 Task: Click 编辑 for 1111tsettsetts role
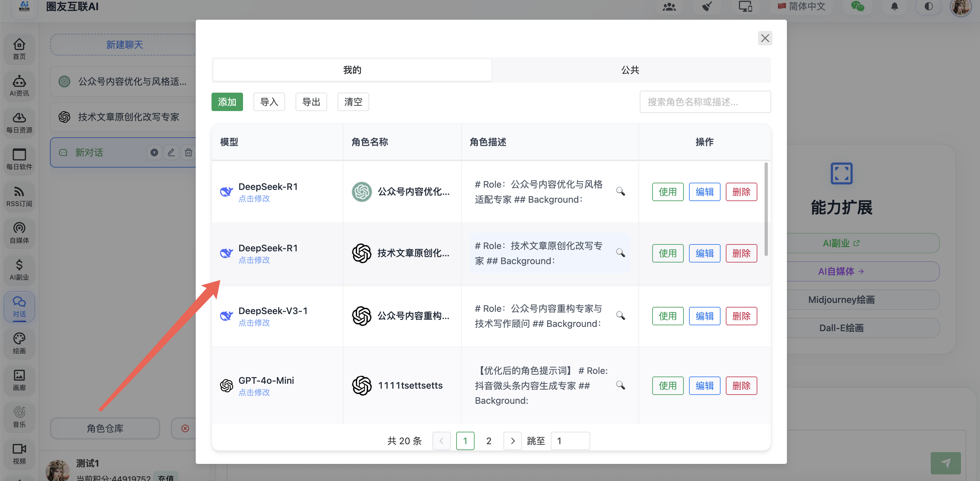point(704,386)
